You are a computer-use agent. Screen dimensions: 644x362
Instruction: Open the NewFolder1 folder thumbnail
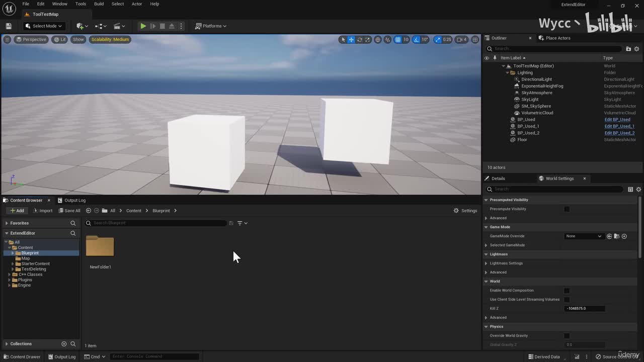pos(100,246)
